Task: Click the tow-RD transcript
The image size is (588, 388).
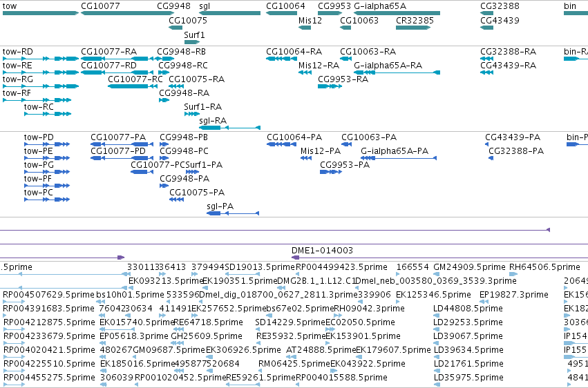Action: [41, 59]
